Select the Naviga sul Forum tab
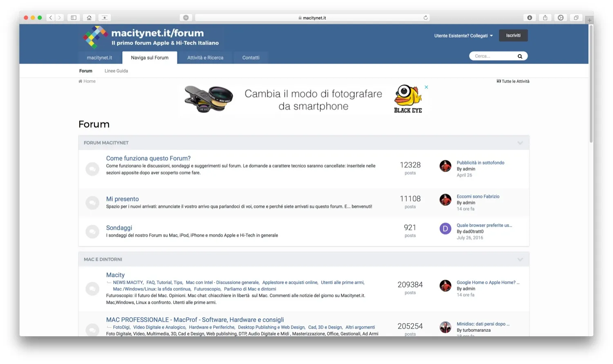 point(150,58)
